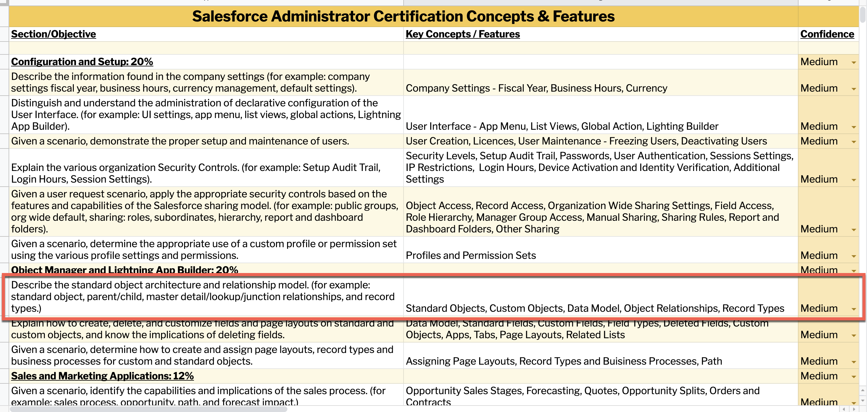Screen dimensions: 868x412
Task: Select cell 'Explain the various organization Security Controls'
Action: [x=206, y=168]
